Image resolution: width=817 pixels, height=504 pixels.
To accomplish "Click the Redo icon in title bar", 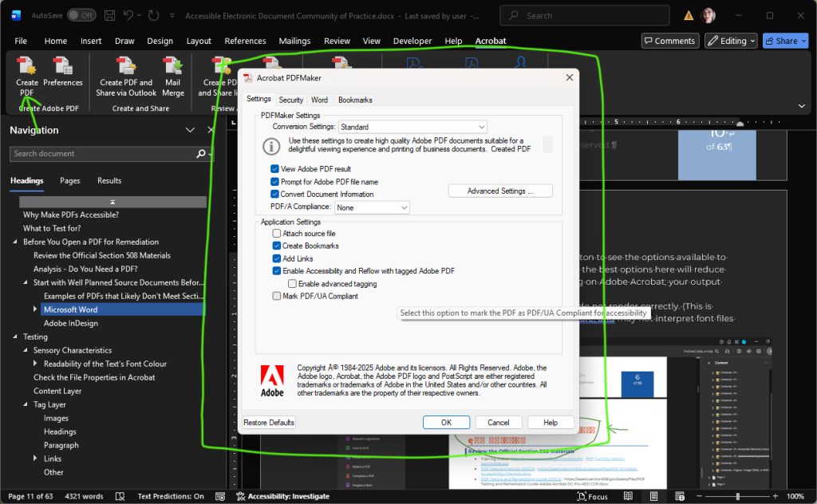I will [x=153, y=16].
